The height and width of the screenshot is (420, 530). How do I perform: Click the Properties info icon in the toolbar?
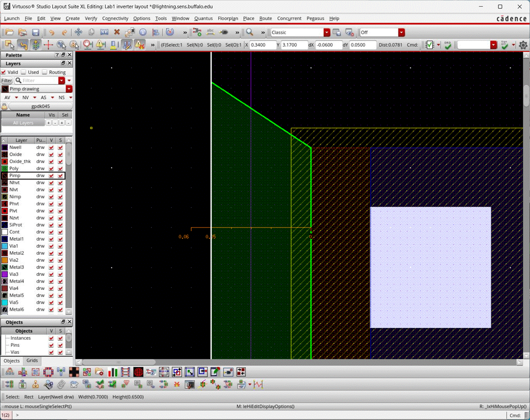[x=143, y=32]
